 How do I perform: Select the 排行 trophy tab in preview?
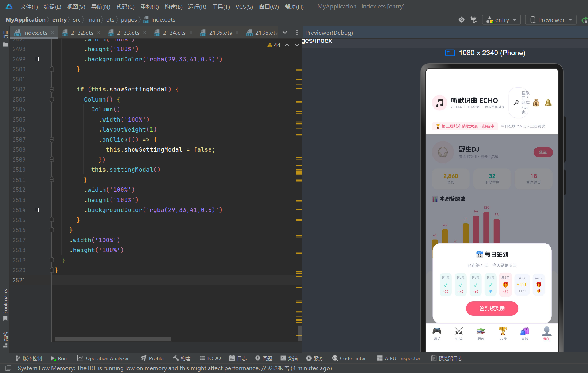[x=503, y=334]
